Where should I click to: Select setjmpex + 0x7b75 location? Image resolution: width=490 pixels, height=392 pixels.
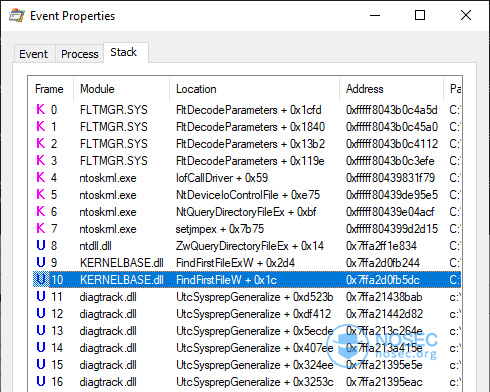pos(220,229)
